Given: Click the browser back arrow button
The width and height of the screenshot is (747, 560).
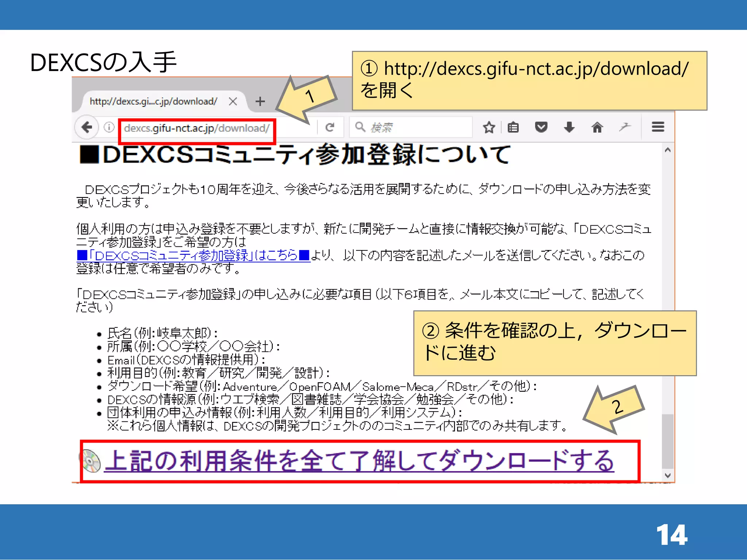Looking at the screenshot, I should coord(87,127).
